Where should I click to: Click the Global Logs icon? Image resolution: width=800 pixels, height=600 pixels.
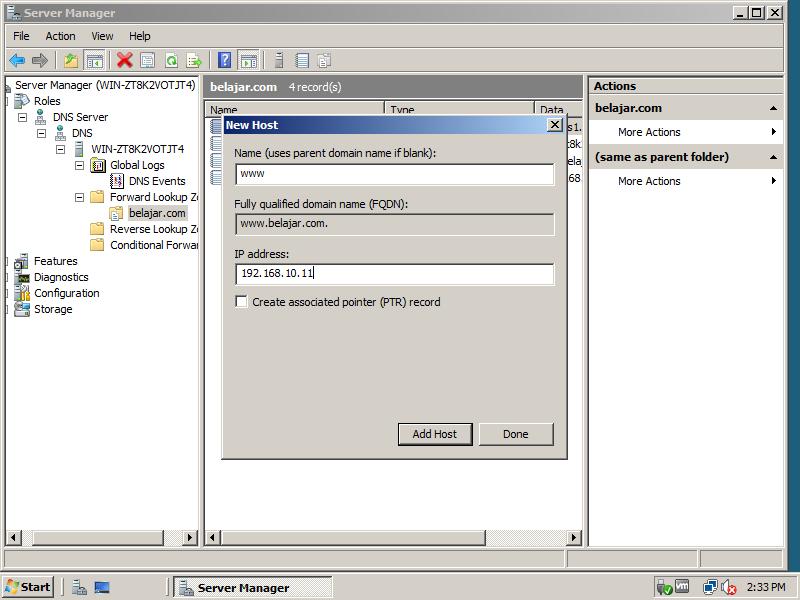click(97, 165)
